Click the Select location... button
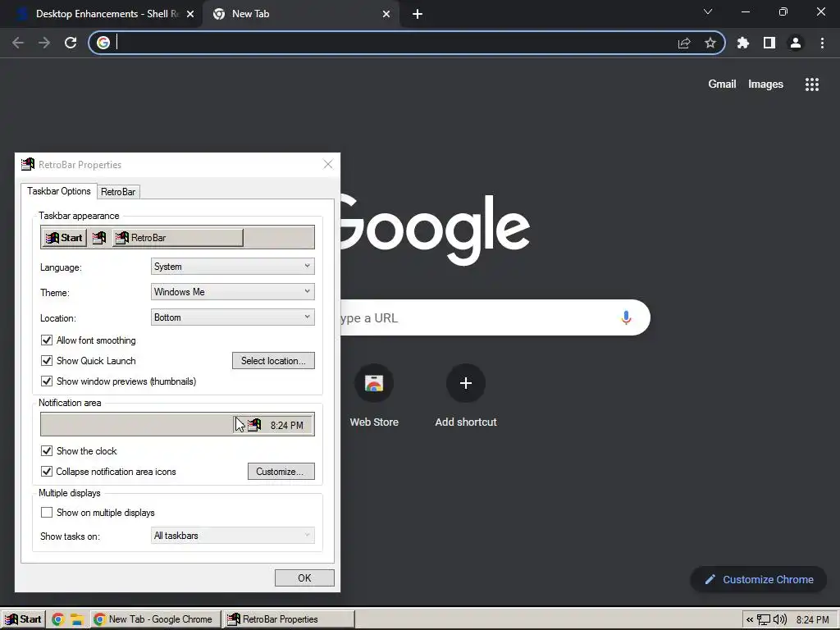This screenshot has width=840, height=630. (273, 361)
